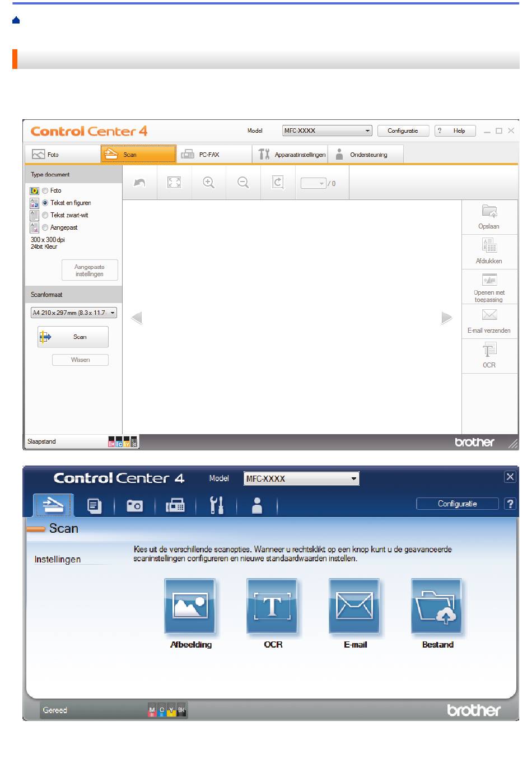Click the zoom out magnifier icon
This screenshot has width=532, height=777.
tap(243, 183)
